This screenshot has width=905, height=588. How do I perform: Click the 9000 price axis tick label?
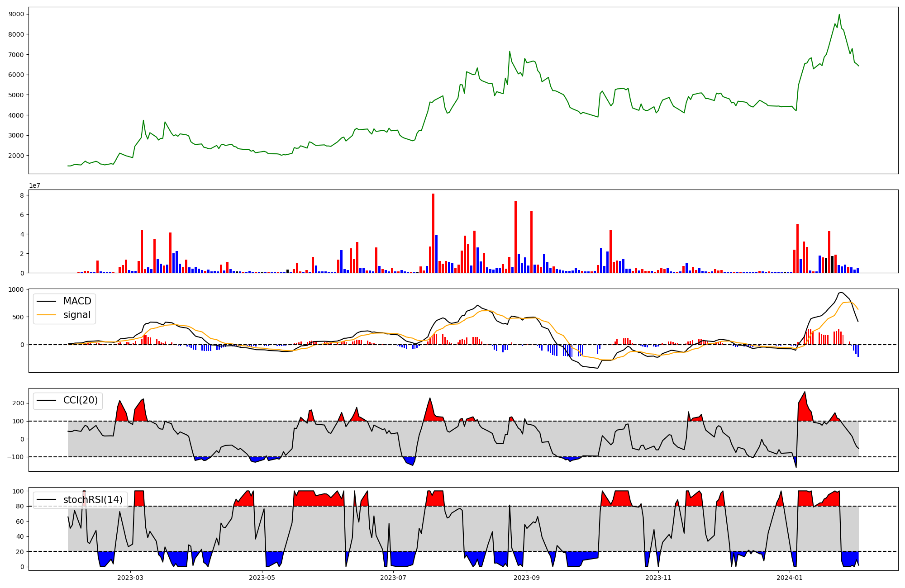(x=16, y=14)
